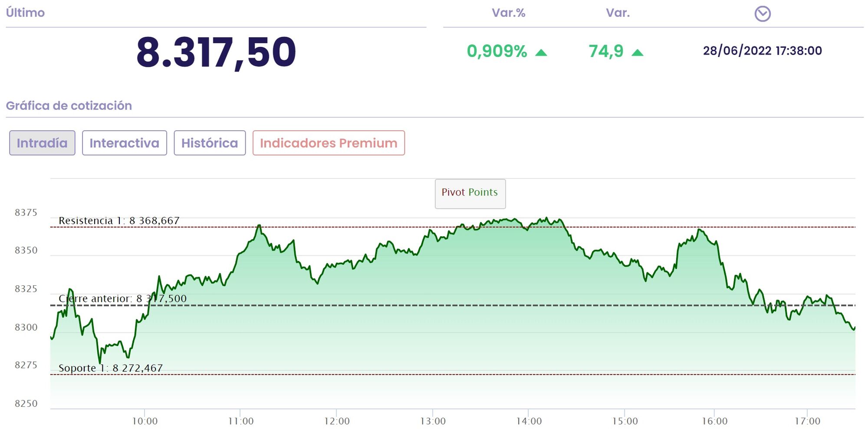Viewport: 868px width, 429px height.
Task: Switch to the Interactiva chart tab
Action: (x=125, y=143)
